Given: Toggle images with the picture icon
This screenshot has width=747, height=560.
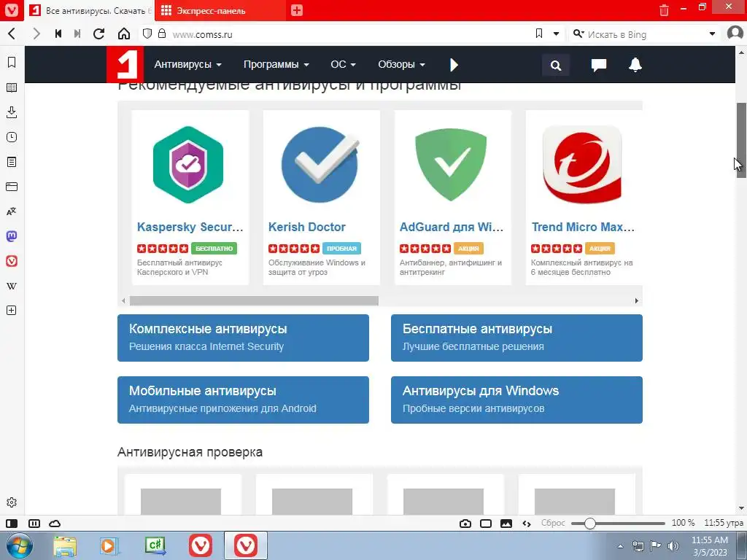Looking at the screenshot, I should pos(506,524).
